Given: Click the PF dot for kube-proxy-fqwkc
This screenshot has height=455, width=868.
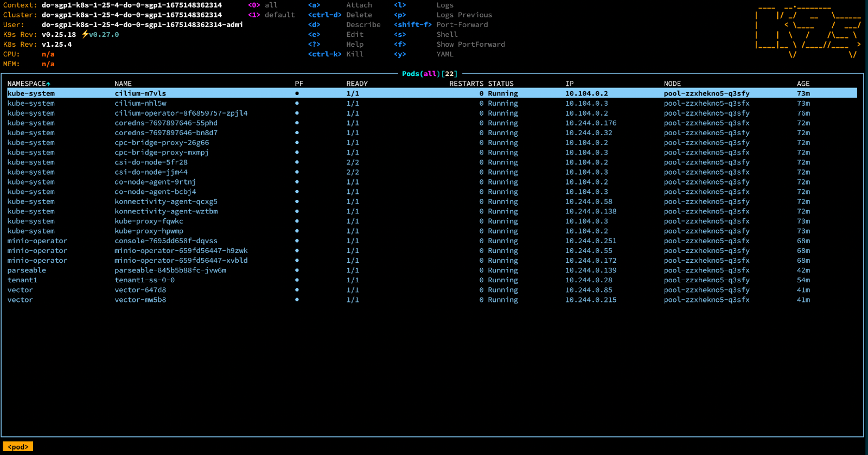Looking at the screenshot, I should [297, 221].
